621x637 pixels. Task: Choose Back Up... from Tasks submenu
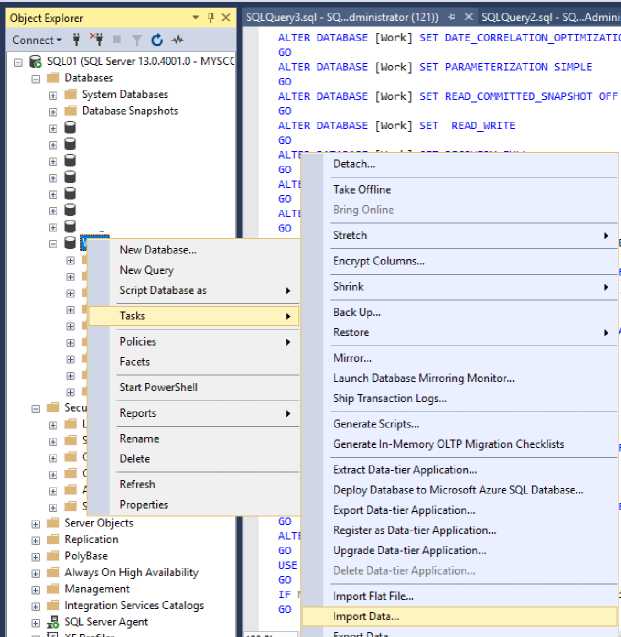coord(460,312)
